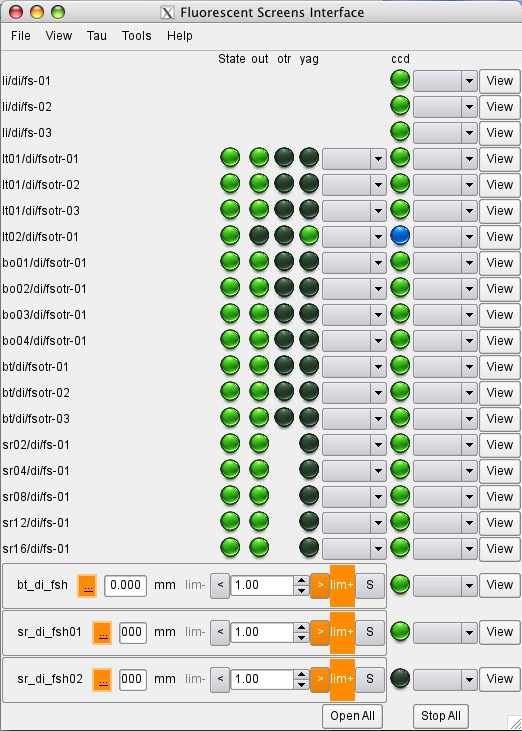Click the ccd LED for li/di/fs-01
The width and height of the screenshot is (522, 731).
pos(400,80)
